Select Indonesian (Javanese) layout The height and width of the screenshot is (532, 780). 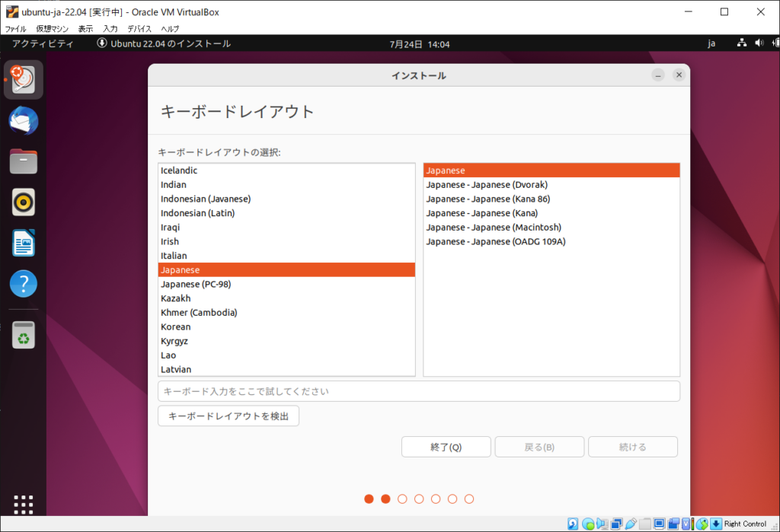pos(286,199)
